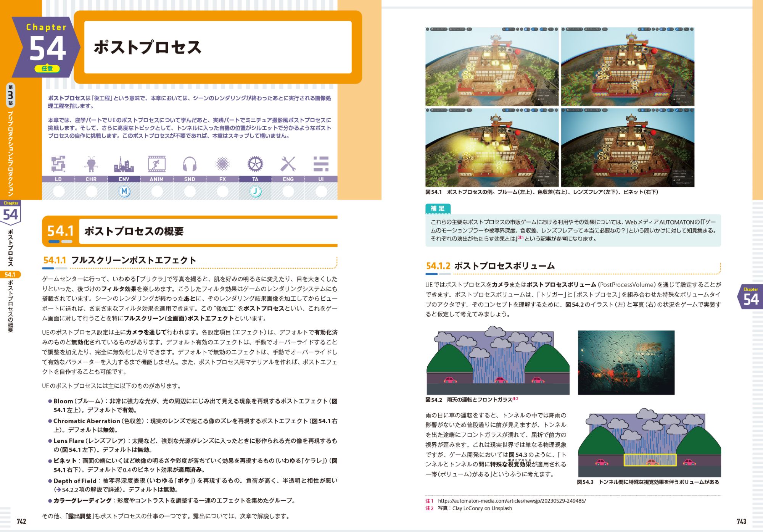Click the Clay LeConey on Unsplash credit
This screenshot has width=763, height=532.
click(x=482, y=508)
